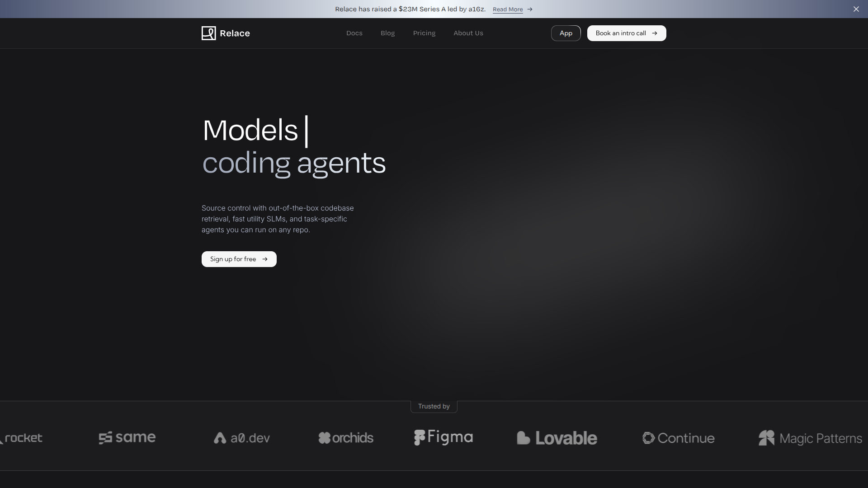Open the Docs page
This screenshot has width=868, height=488.
pos(354,33)
